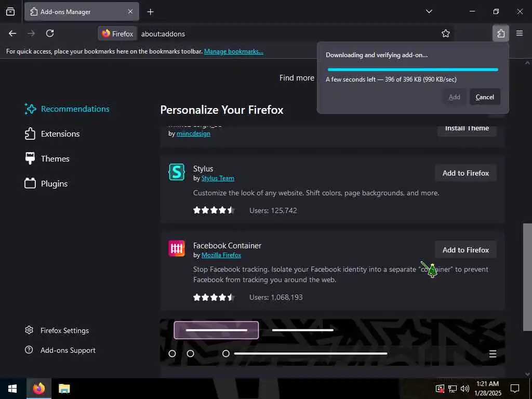Click the 'Users: 1,068,193' text
The image size is (532, 399).
tap(276, 297)
